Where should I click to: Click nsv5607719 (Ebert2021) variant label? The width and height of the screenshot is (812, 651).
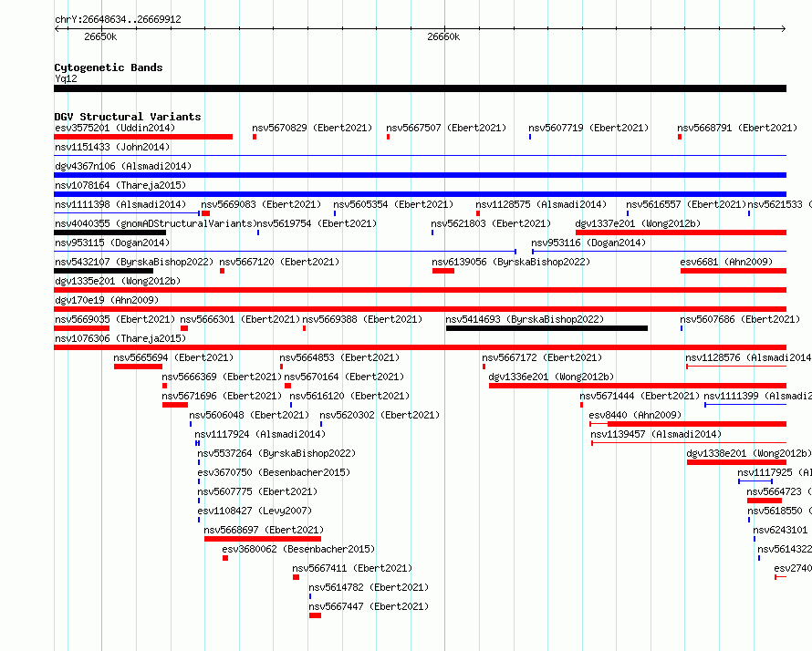588,128
